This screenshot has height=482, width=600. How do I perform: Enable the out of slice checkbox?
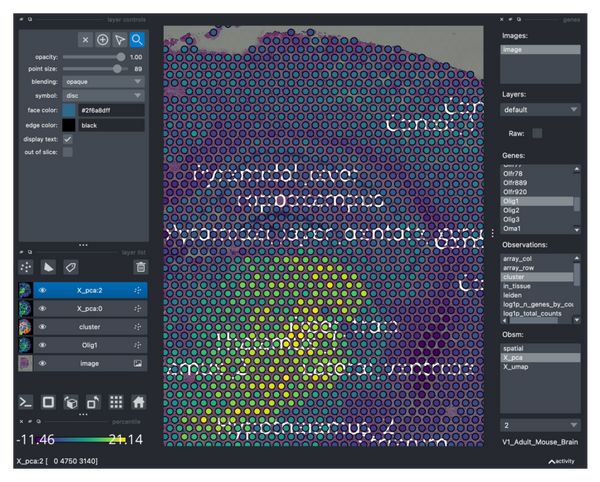click(68, 153)
